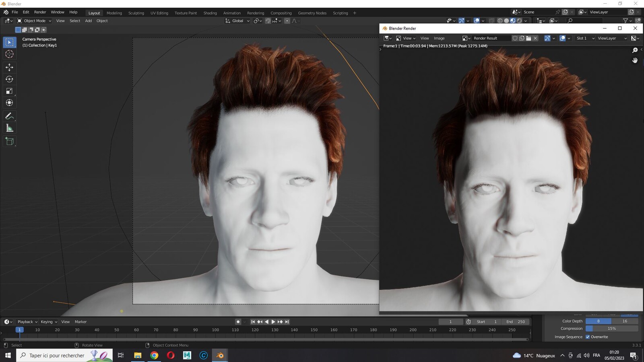Screen dimensions: 644x362
Task: Select the Move tool in the toolbar
Action: (10, 67)
